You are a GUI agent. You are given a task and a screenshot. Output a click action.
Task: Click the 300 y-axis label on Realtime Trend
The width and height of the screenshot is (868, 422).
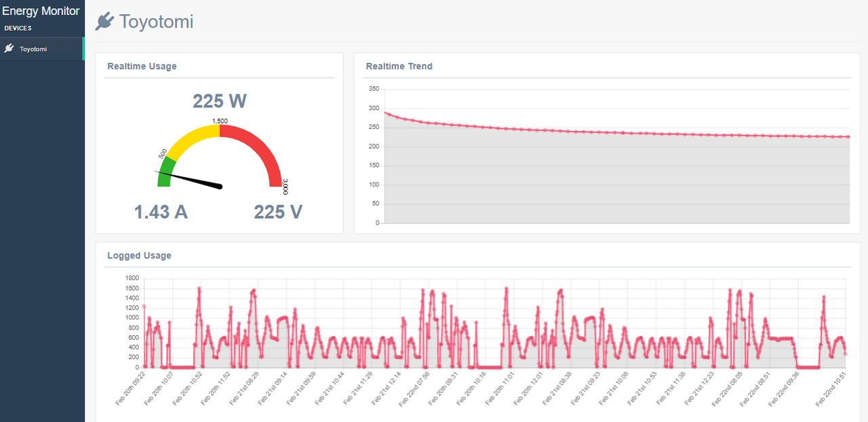click(374, 108)
